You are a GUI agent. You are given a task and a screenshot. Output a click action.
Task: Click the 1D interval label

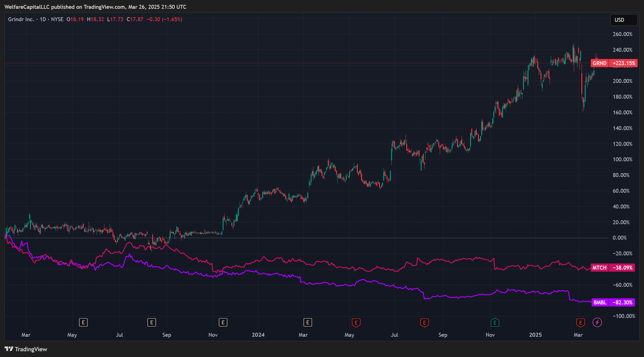pyautogui.click(x=43, y=19)
